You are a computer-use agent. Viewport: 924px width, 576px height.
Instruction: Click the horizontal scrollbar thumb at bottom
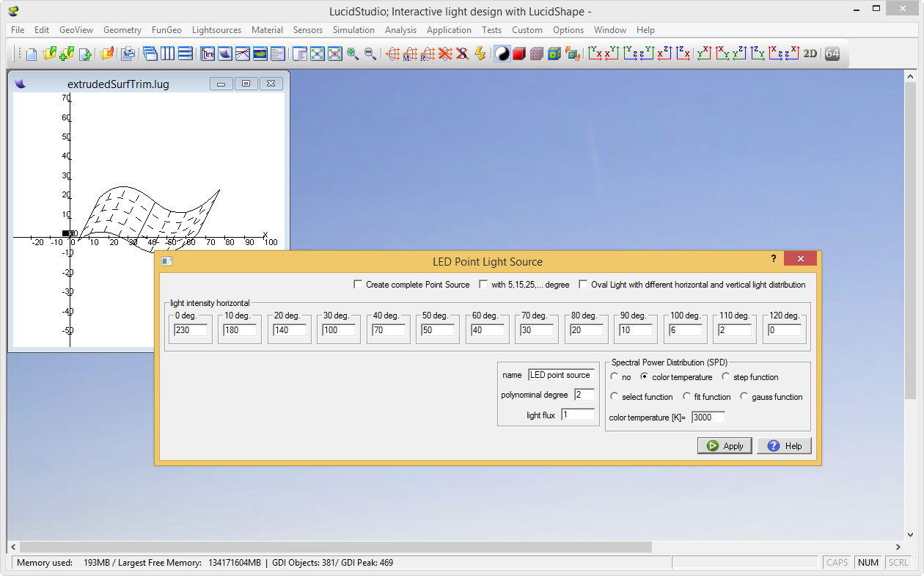tap(336, 547)
